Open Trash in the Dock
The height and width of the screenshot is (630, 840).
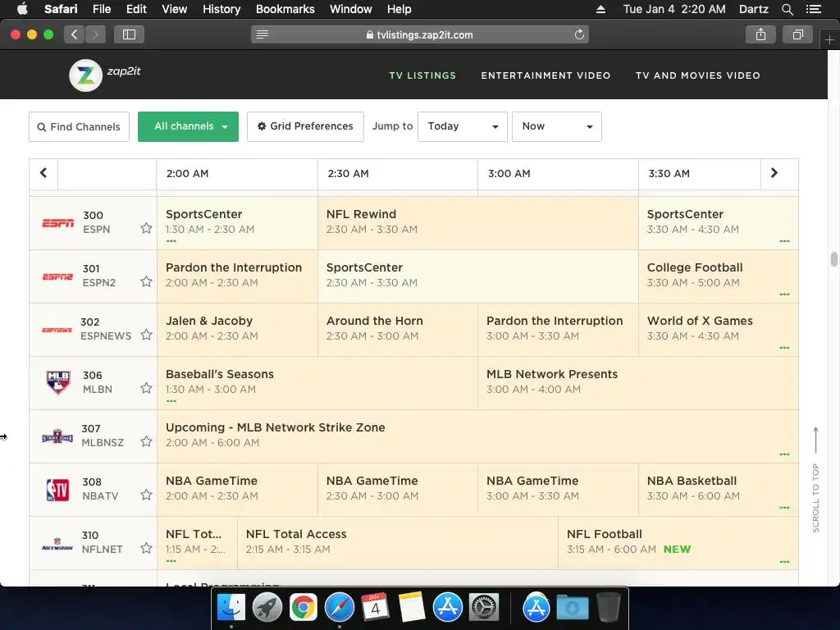[608, 608]
